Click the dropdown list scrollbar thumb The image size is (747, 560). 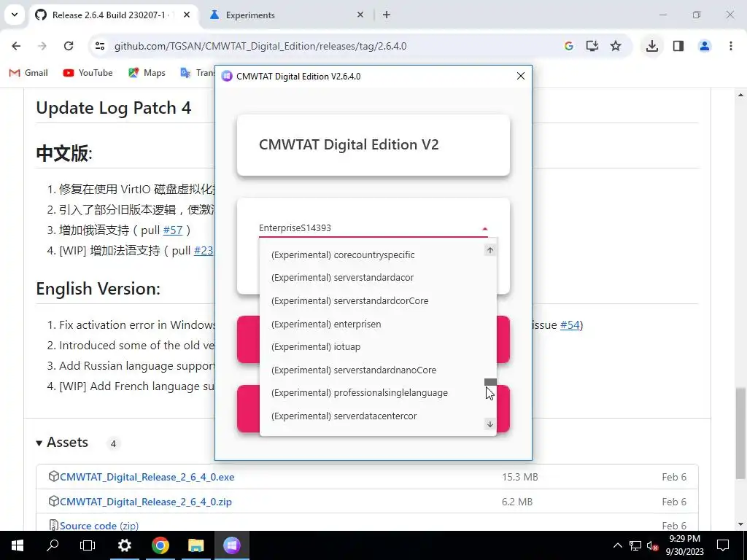490,382
